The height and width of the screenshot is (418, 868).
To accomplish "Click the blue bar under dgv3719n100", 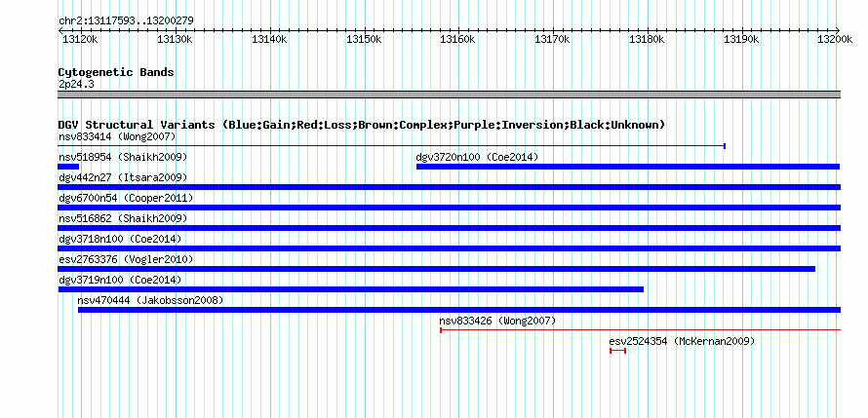I will (351, 289).
